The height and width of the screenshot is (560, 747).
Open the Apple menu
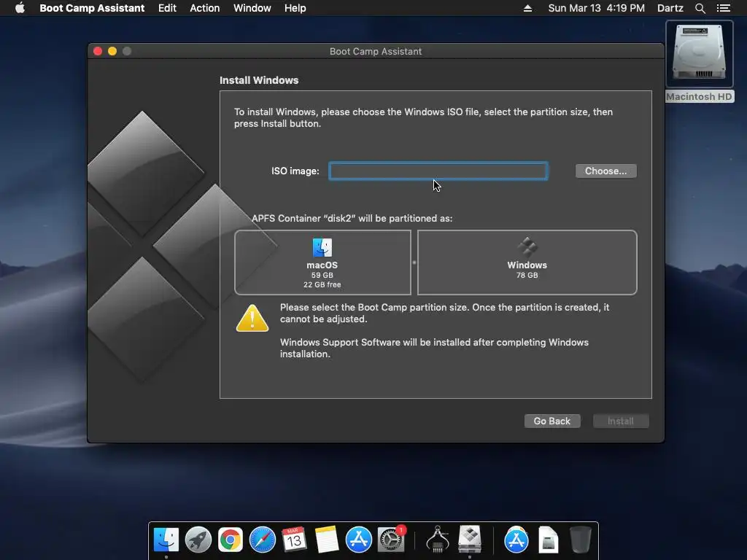[x=20, y=8]
